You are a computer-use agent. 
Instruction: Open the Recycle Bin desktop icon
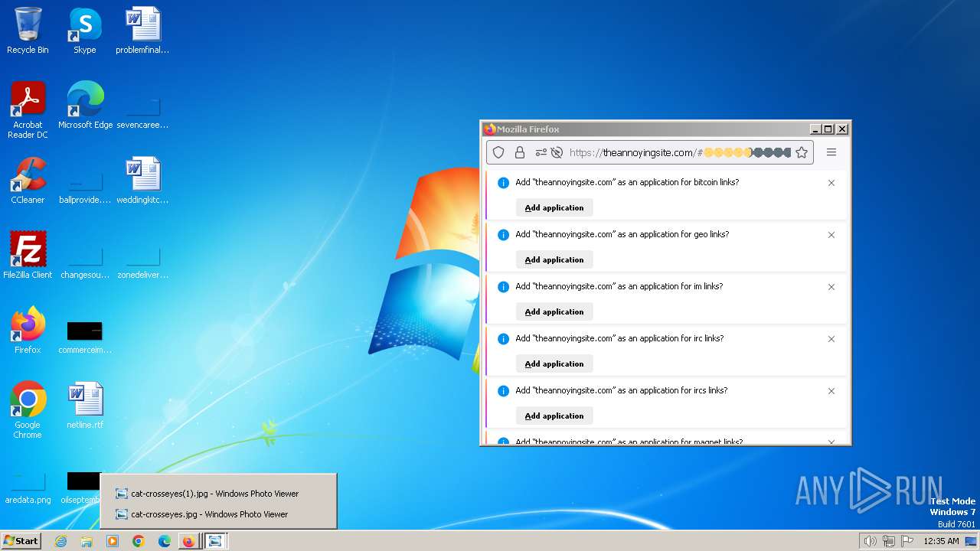[28, 31]
